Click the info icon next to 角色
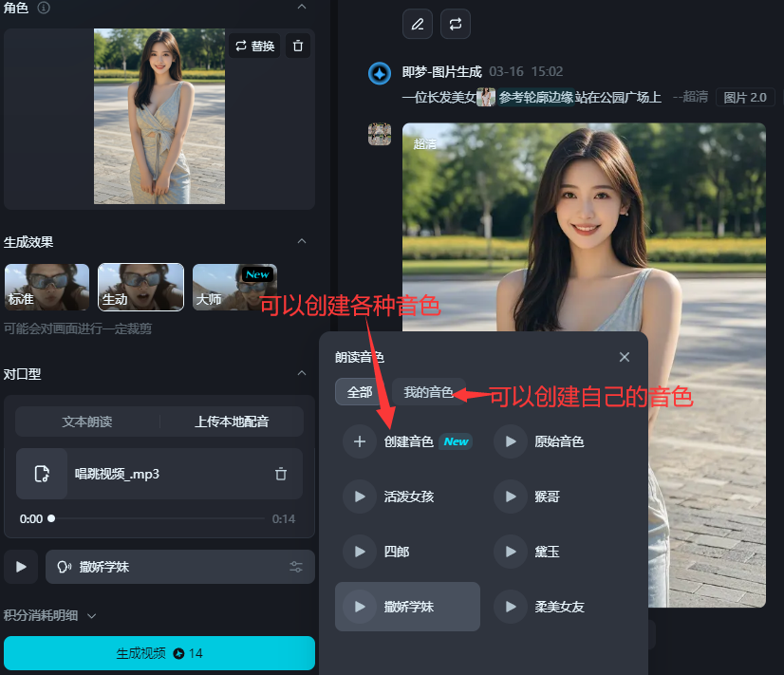Screen dimensions: 784x675 coord(44,8)
